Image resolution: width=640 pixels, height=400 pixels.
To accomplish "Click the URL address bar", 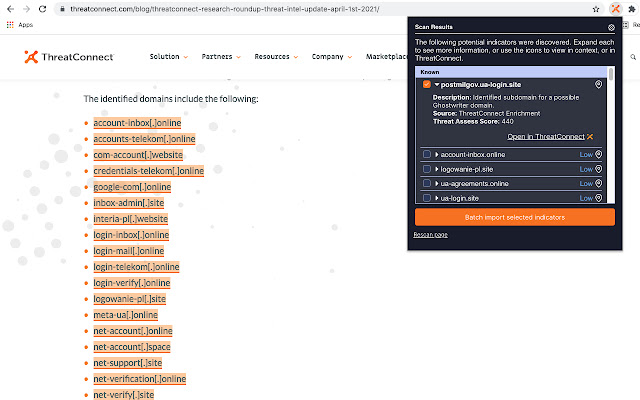I will (327, 9).
